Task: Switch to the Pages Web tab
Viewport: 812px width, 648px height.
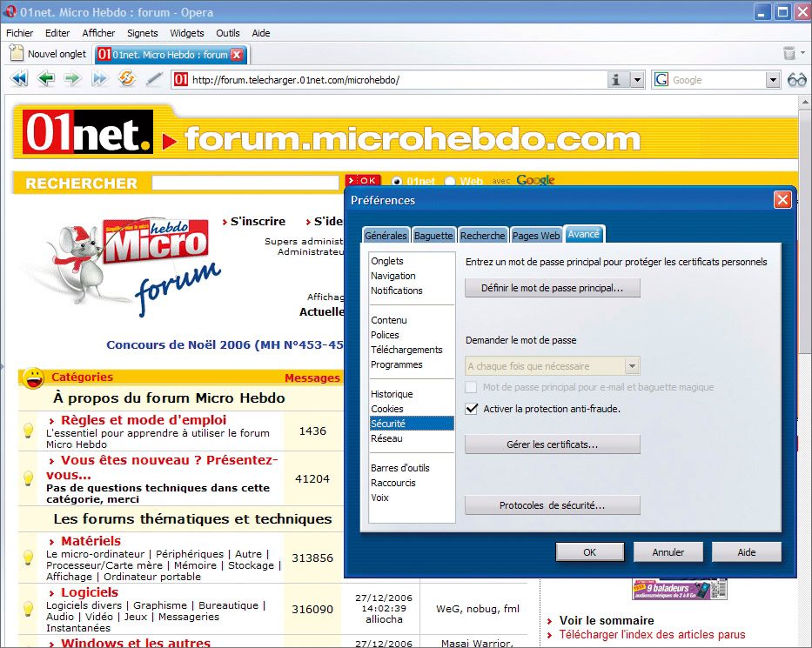Action: point(535,236)
